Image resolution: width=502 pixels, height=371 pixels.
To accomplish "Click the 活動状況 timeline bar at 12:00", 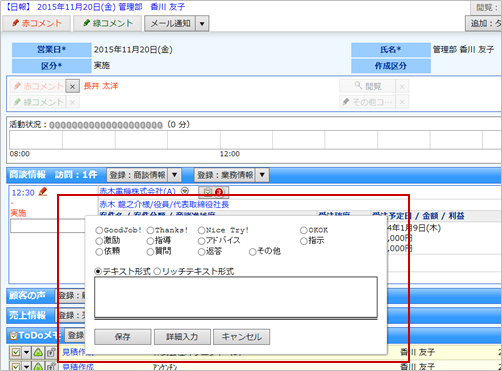I will 220,140.
